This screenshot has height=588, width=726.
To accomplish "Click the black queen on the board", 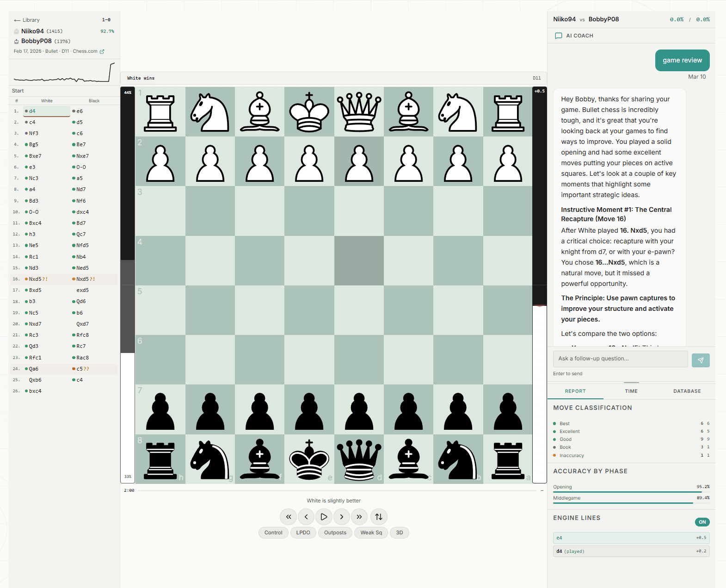I will pos(359,459).
